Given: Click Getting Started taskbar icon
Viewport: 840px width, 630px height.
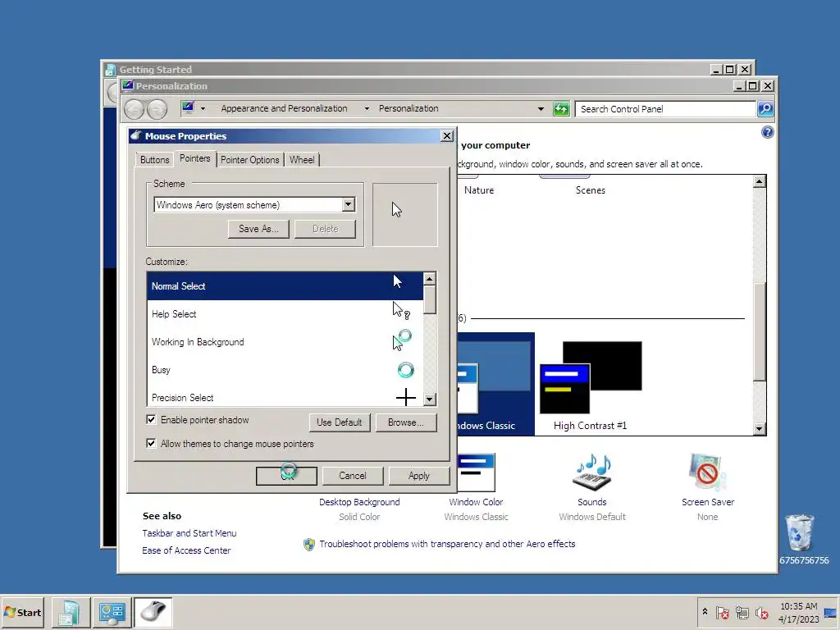Looking at the screenshot, I should tap(69, 612).
